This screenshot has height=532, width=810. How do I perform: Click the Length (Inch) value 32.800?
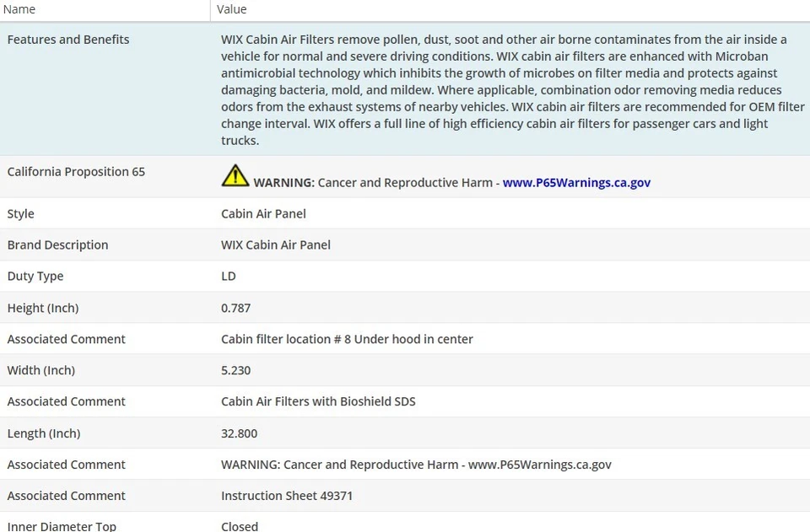[x=240, y=434]
